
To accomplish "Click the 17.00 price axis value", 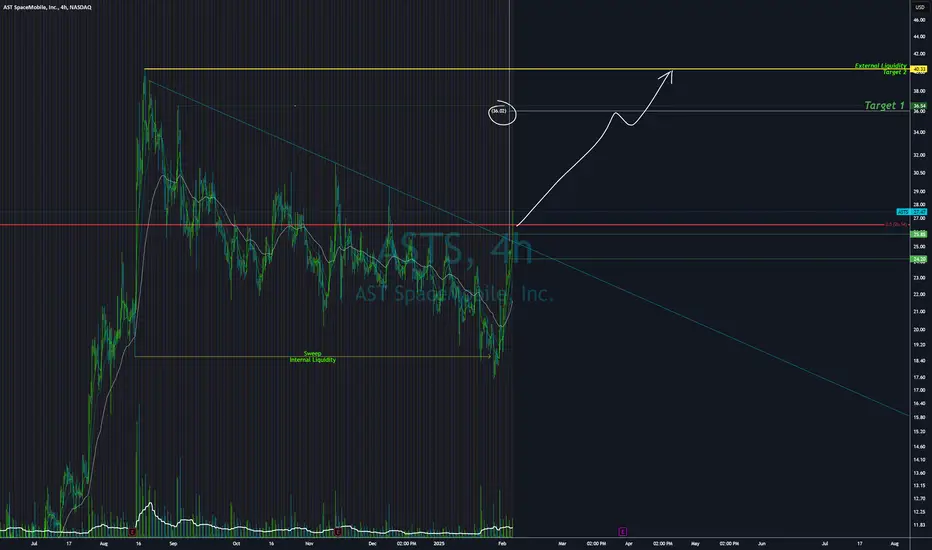I will [919, 391].
